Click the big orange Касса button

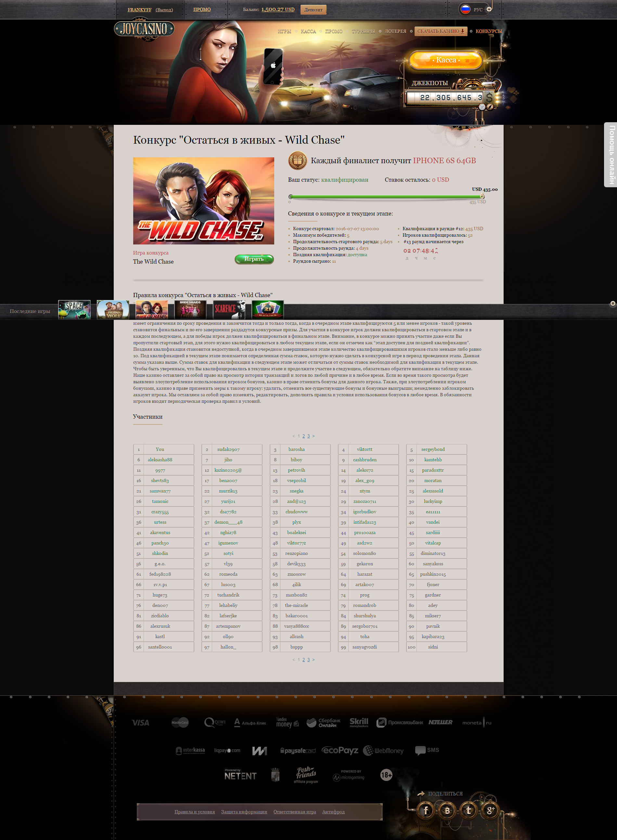click(446, 60)
